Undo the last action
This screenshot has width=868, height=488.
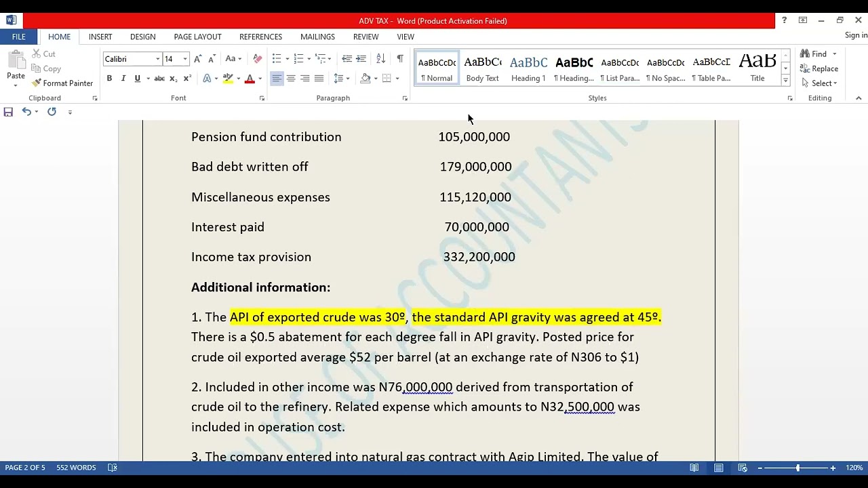[26, 112]
